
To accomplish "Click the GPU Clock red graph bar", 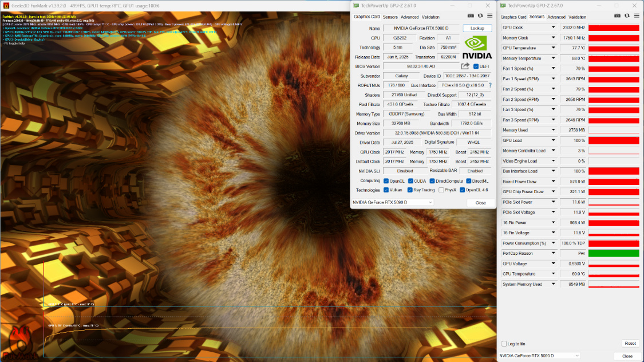I will (x=614, y=27).
